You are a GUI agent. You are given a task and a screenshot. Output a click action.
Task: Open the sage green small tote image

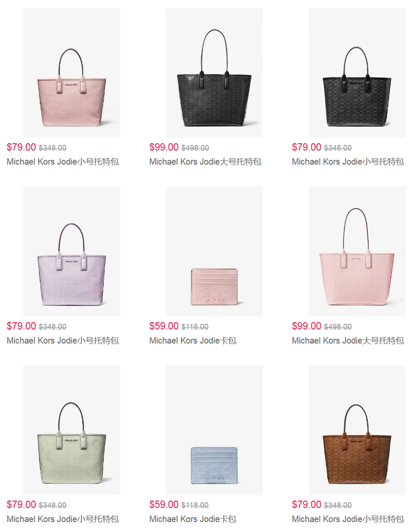coord(72,430)
